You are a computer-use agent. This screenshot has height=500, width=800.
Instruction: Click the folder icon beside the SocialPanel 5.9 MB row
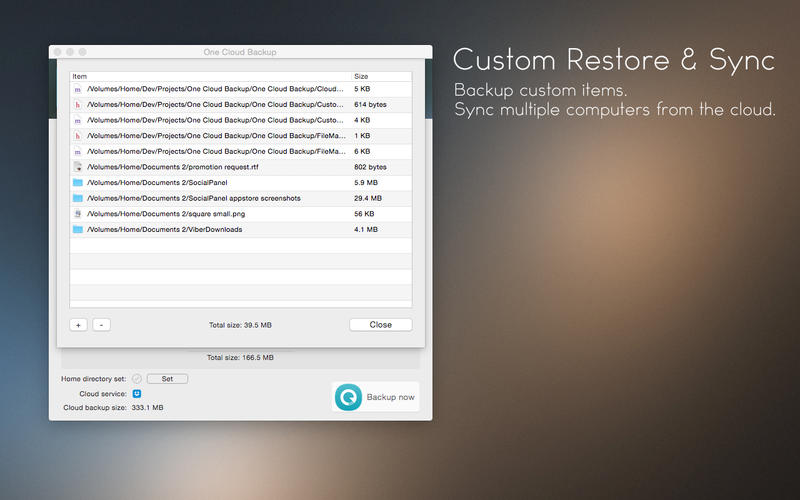pos(78,183)
